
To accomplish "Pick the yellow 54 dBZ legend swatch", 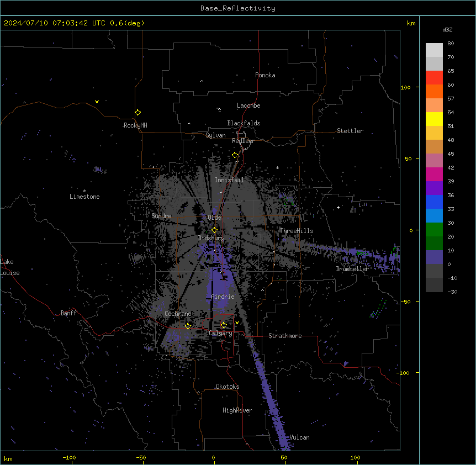I will point(434,119).
